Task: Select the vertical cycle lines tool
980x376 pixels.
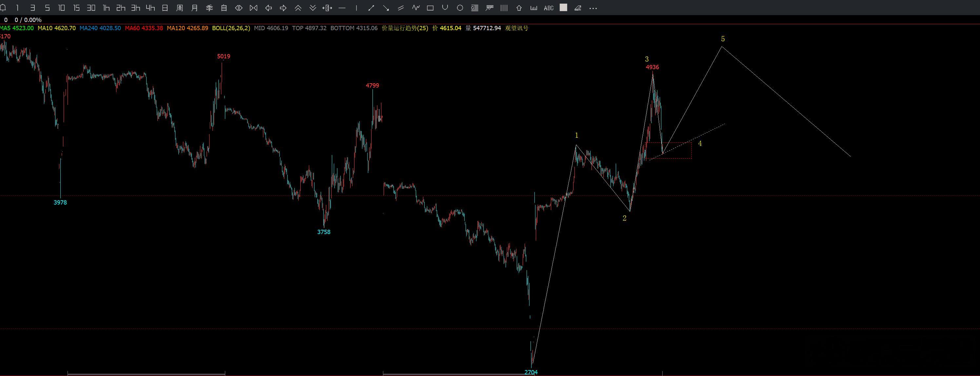Action: (x=504, y=8)
